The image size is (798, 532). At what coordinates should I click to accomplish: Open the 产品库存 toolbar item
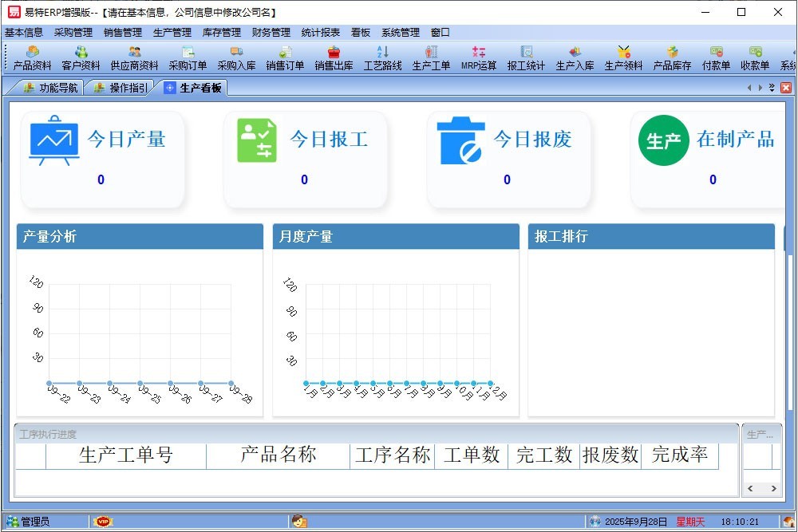coord(672,58)
